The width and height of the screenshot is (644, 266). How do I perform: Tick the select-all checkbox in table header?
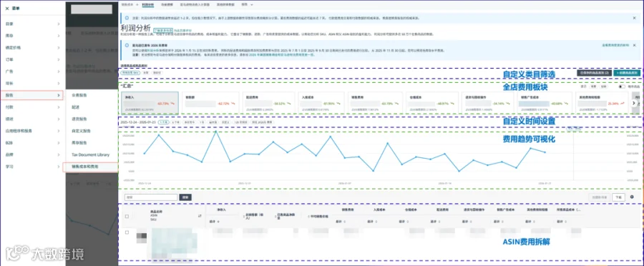[127, 217]
